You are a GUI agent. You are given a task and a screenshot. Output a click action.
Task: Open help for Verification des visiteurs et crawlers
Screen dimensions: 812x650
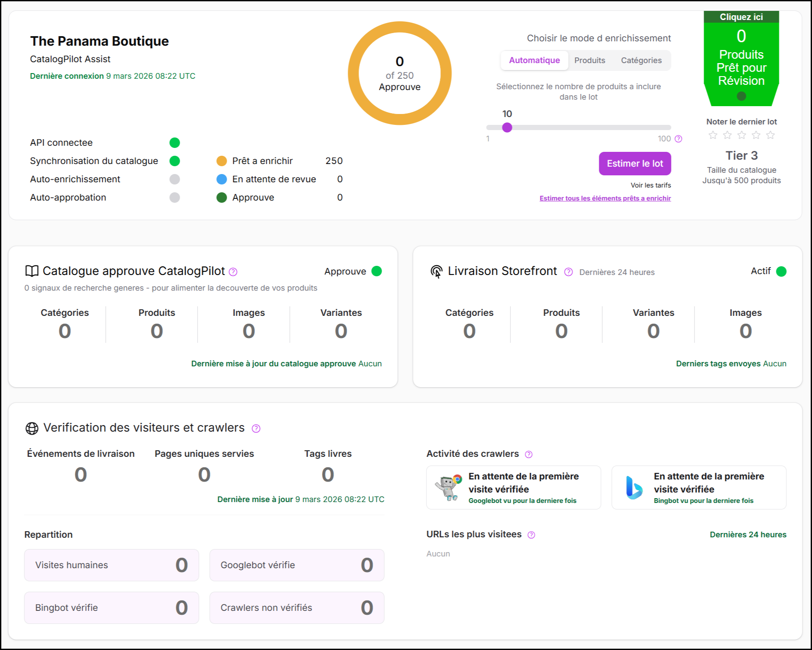256,429
